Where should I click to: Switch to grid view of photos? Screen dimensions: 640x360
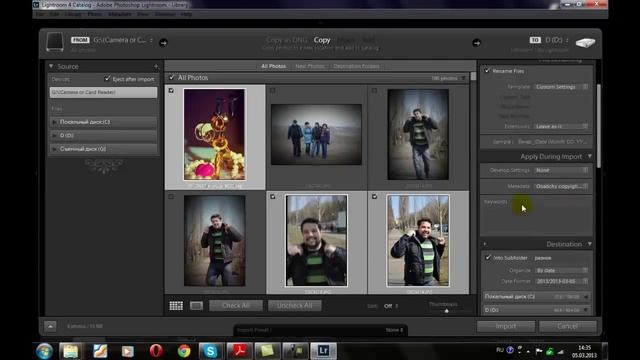176,306
